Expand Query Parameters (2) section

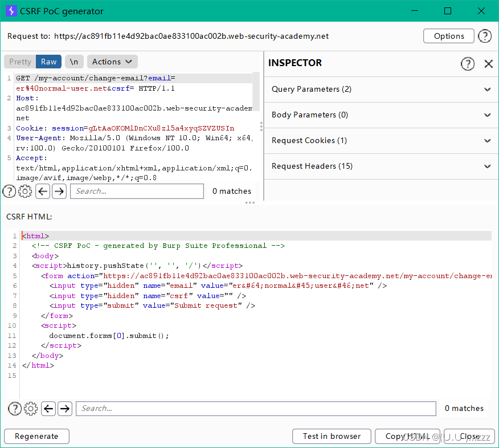click(x=381, y=89)
